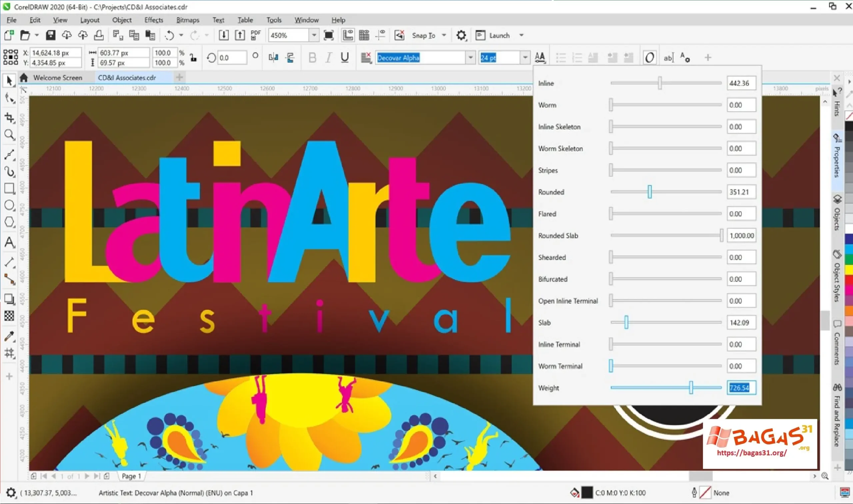Choose the Ellipse tool

10,205
